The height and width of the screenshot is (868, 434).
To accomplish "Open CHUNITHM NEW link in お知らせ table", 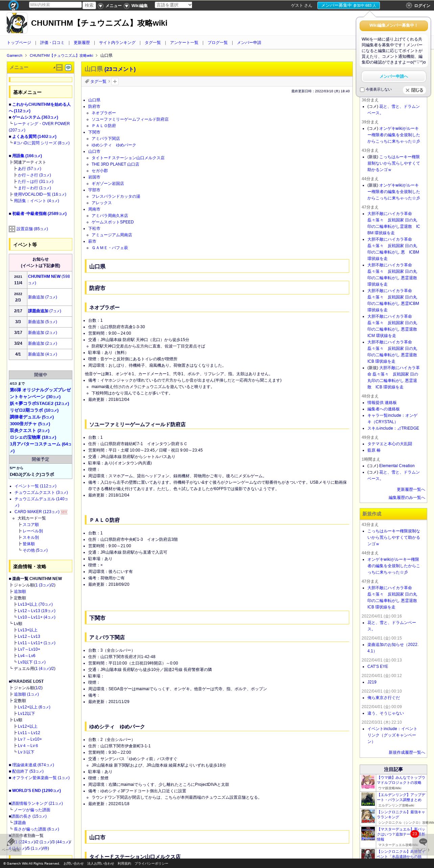I will (x=44, y=276).
